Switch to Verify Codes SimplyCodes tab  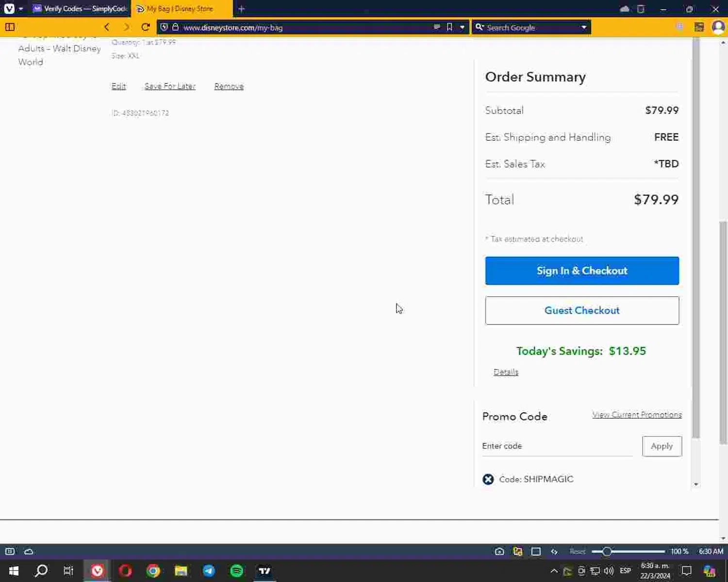(x=80, y=9)
